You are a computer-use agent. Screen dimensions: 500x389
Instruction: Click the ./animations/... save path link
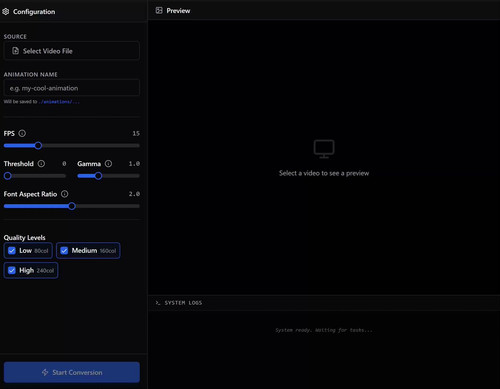pyautogui.click(x=59, y=102)
